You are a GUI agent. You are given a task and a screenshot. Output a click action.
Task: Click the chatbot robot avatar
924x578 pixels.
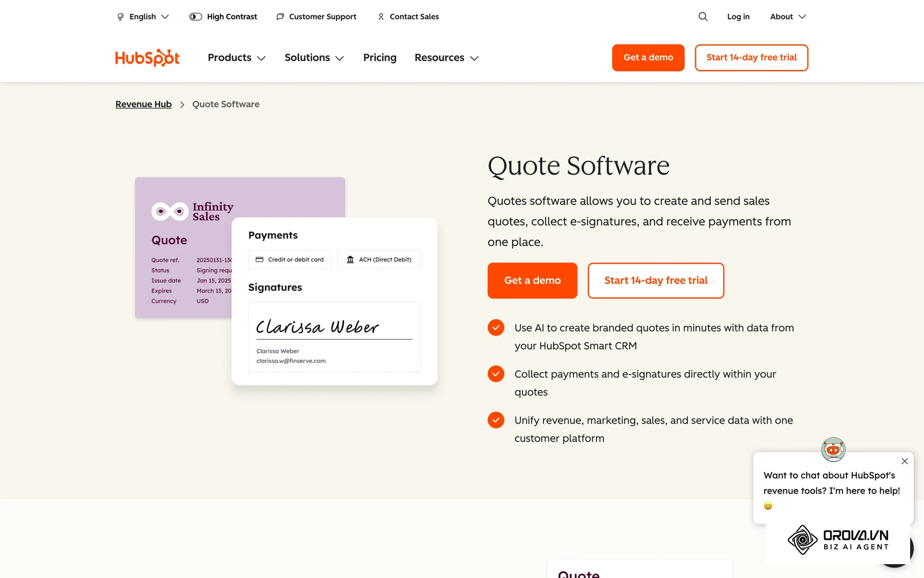coord(833,449)
